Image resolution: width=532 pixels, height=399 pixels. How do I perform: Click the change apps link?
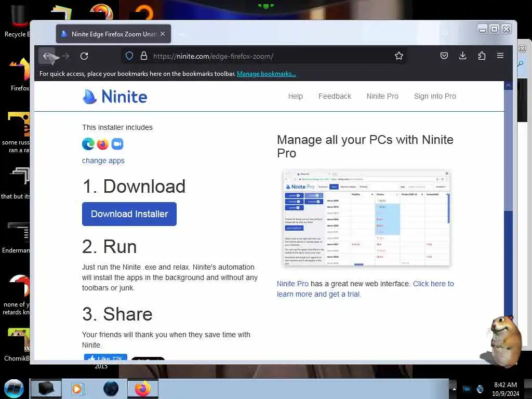tap(103, 161)
